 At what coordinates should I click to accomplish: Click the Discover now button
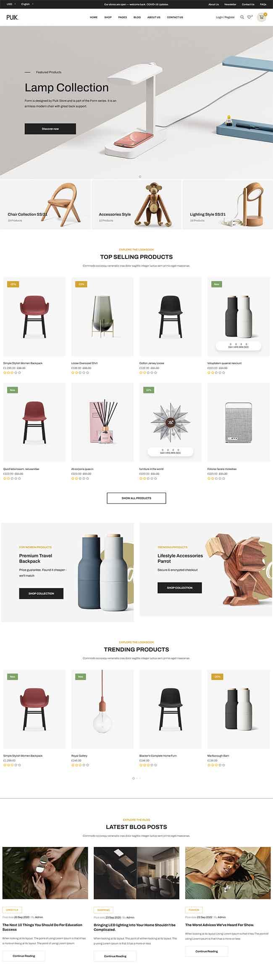click(x=50, y=129)
